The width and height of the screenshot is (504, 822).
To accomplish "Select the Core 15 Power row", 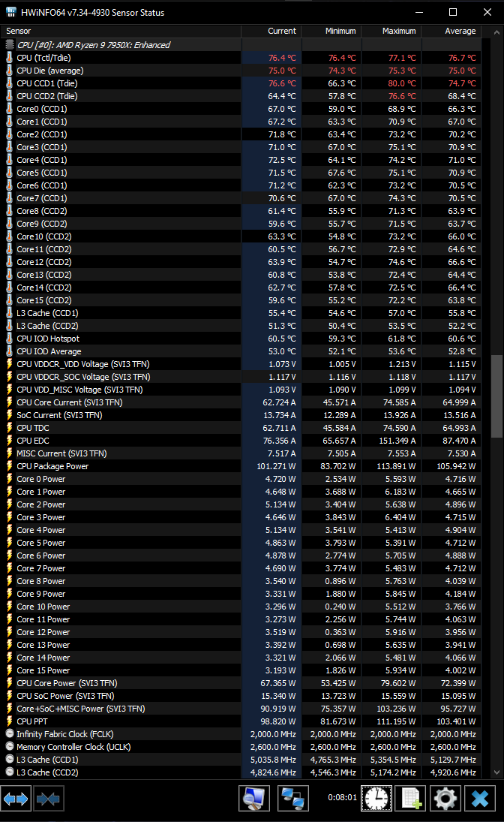I will pos(241,670).
